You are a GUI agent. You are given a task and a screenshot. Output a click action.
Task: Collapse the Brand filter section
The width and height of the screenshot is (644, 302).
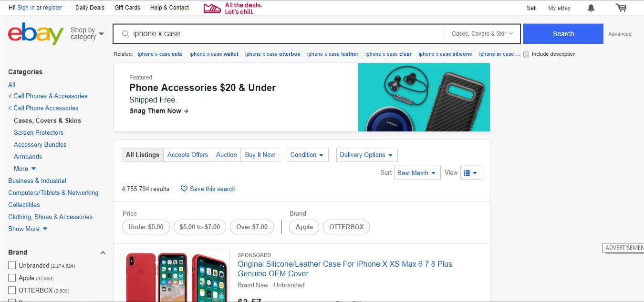click(103, 252)
